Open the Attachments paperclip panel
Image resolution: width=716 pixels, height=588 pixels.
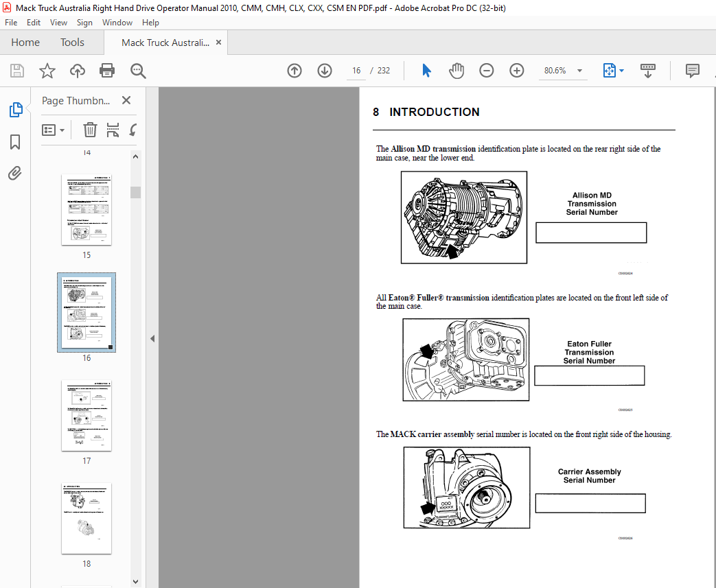[x=14, y=174]
